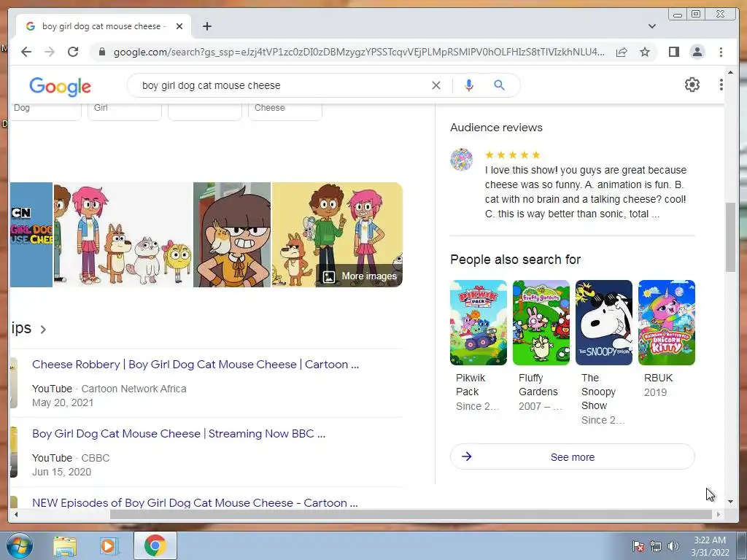The image size is (747, 560).
Task: Open Windows Media Player from taskbar
Action: (109, 545)
